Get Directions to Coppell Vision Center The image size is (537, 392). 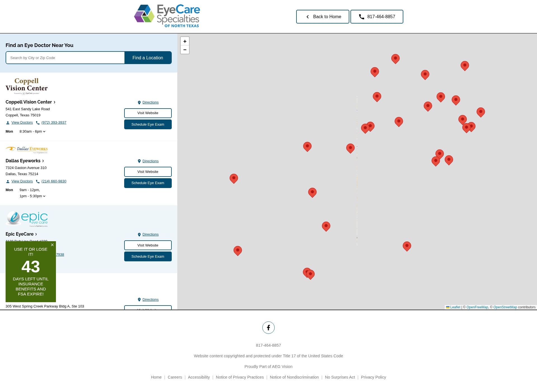(x=148, y=102)
